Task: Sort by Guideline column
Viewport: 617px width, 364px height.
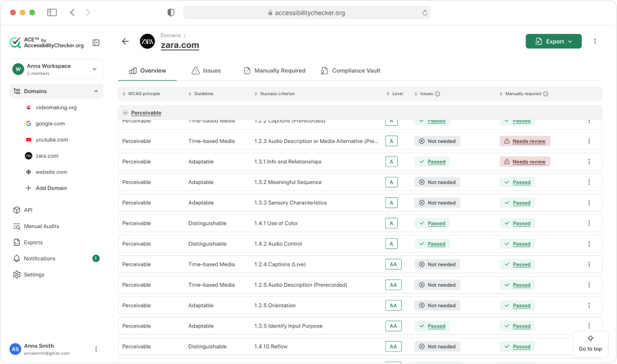Action: [201, 94]
